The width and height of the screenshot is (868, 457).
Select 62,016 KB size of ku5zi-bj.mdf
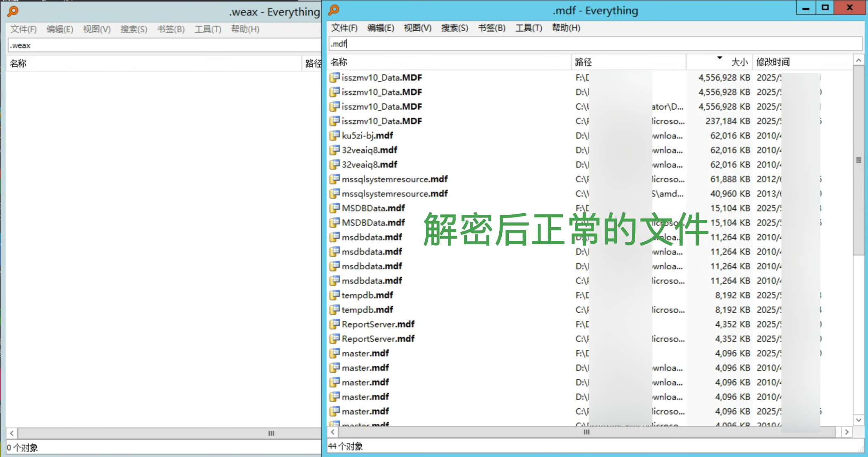[x=730, y=135]
